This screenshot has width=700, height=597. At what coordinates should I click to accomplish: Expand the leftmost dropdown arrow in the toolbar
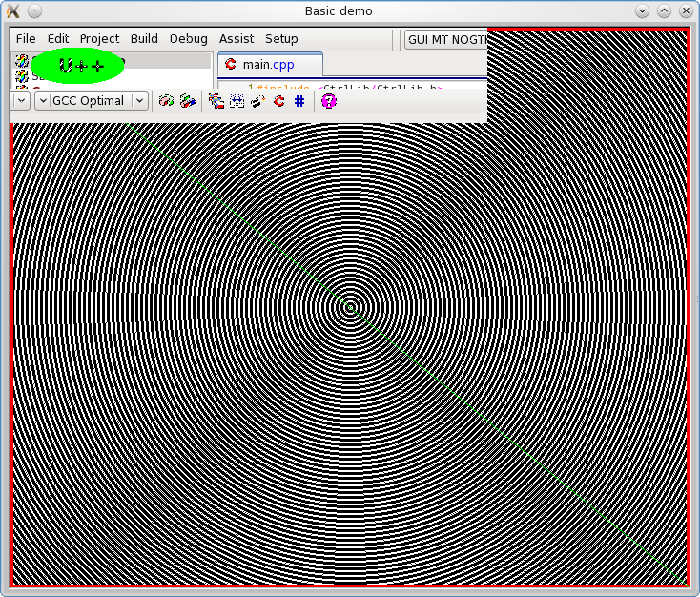coord(22,100)
